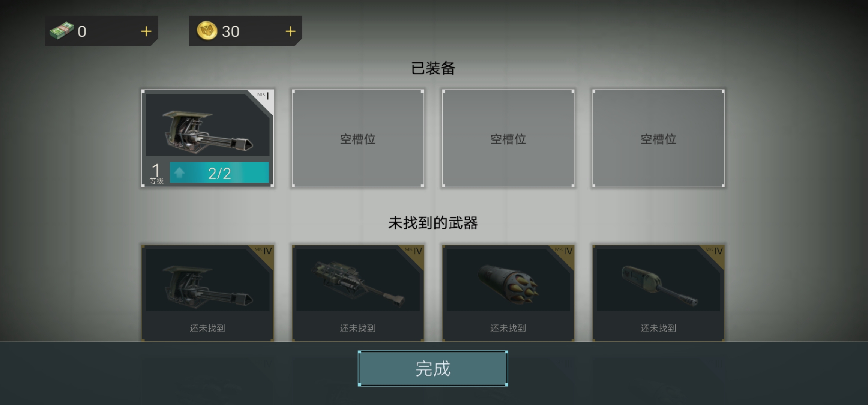
Task: Click the MK IV badge on rocket pod
Action: pyautogui.click(x=564, y=250)
